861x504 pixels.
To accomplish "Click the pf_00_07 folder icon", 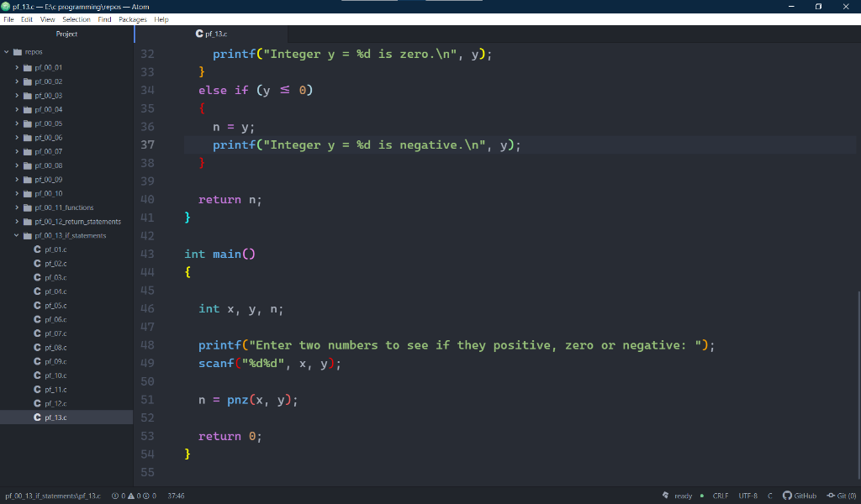I will pos(28,151).
